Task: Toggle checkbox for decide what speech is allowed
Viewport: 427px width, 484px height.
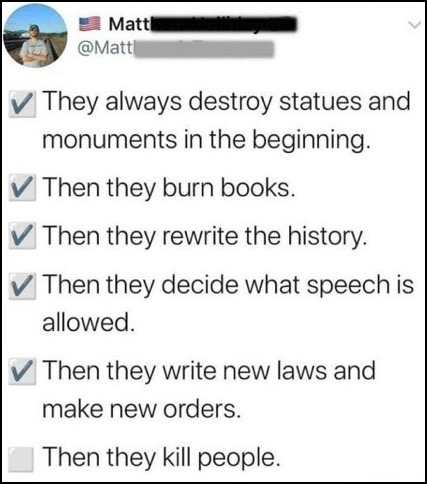Action: point(22,286)
